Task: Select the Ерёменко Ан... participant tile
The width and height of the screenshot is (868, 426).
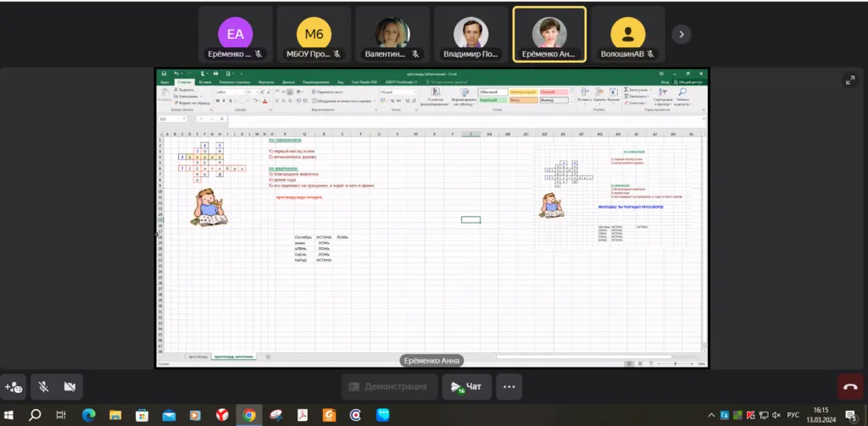Action: click(549, 35)
